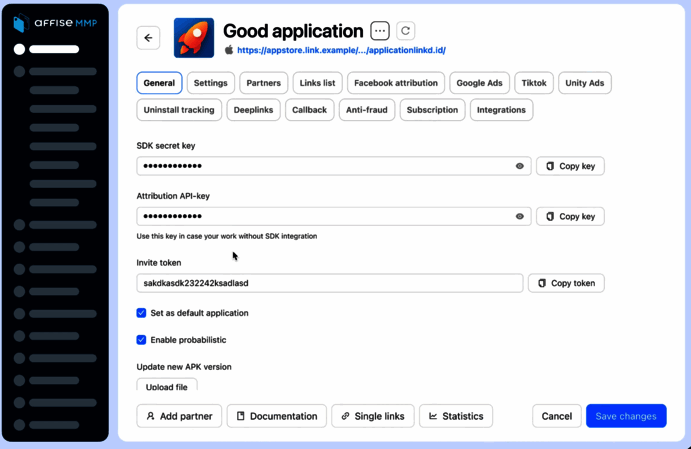Copy the Attribution API-key

(570, 216)
